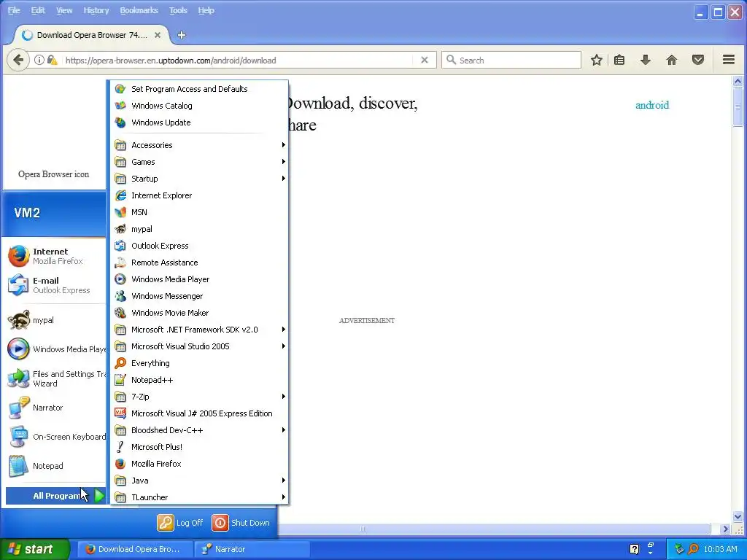Open the History menu
747x560 pixels.
(x=96, y=10)
